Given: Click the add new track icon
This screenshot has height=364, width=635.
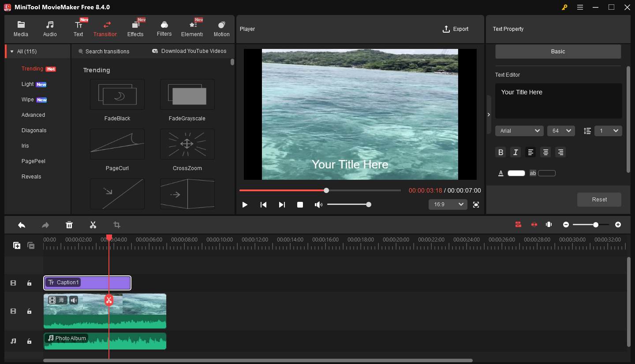Looking at the screenshot, I should point(17,245).
